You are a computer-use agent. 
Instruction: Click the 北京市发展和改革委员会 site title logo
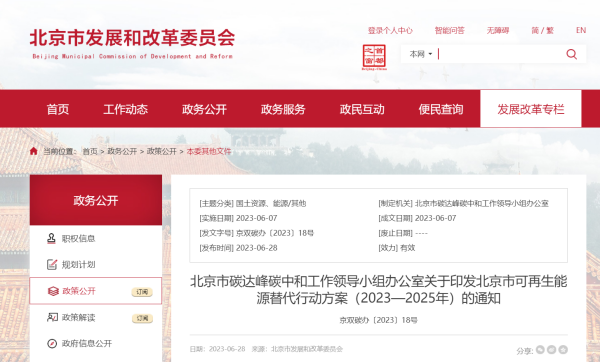pos(132,43)
